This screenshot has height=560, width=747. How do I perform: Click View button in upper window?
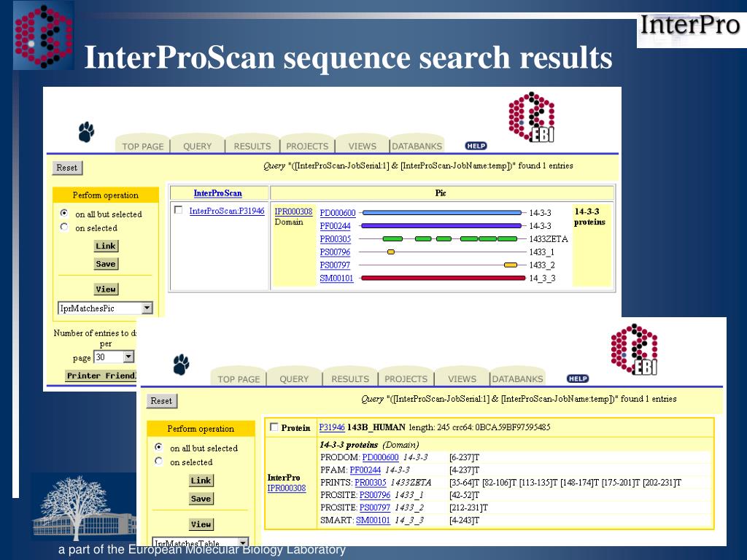(x=106, y=289)
